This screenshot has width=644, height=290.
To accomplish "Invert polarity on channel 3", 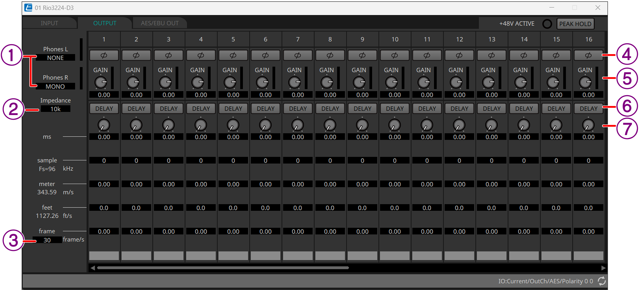I will tap(168, 55).
